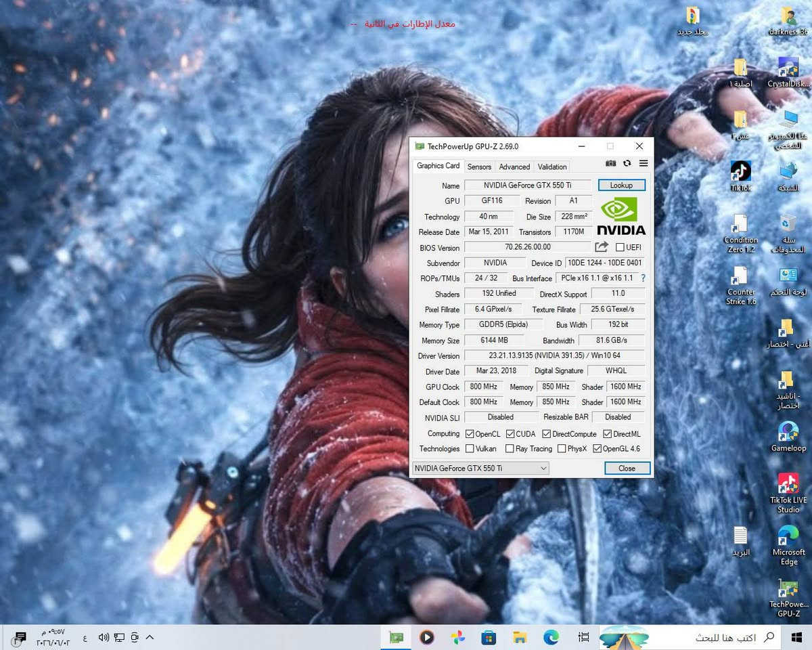812x650 pixels.
Task: Open the اصلية 1 folder icon
Action: (740, 72)
